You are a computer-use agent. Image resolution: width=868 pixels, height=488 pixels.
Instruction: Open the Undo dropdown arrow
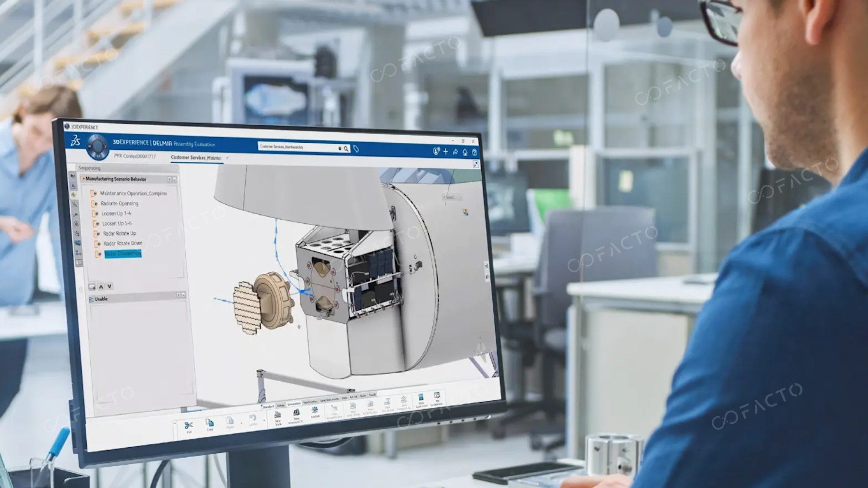[263, 420]
